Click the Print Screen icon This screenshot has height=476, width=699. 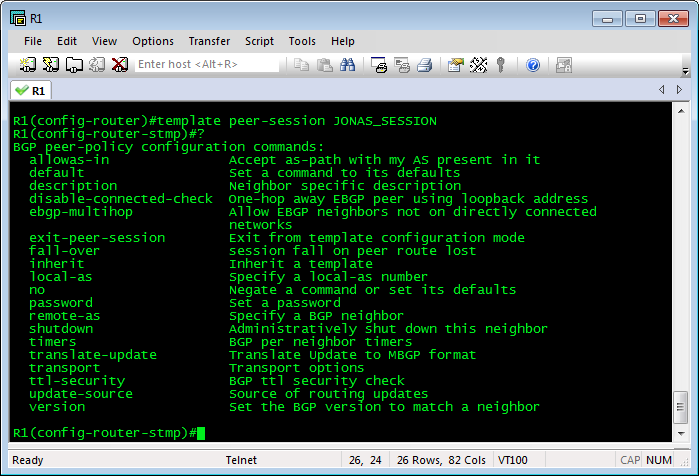(x=379, y=65)
